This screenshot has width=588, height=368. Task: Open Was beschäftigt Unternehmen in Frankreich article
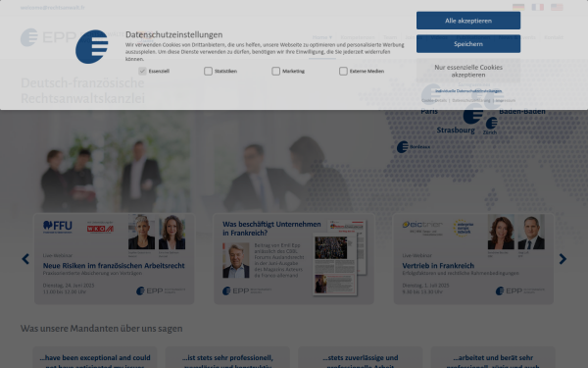pyautogui.click(x=271, y=229)
